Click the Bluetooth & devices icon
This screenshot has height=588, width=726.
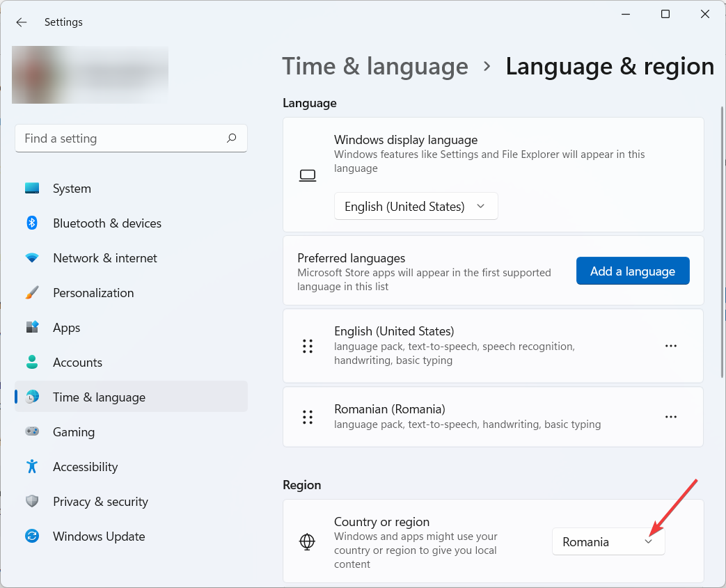pyautogui.click(x=32, y=223)
